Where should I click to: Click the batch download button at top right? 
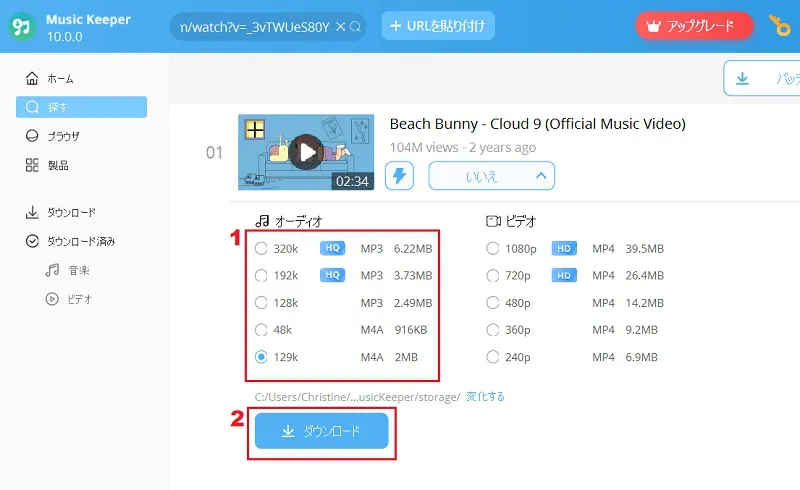point(762,78)
